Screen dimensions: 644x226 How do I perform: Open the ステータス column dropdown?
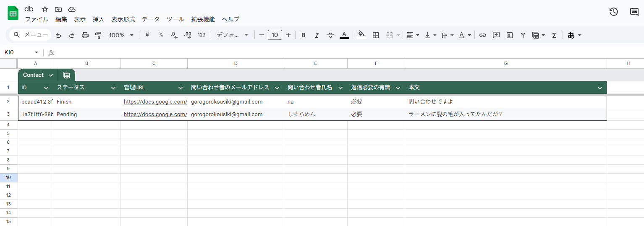pos(113,88)
